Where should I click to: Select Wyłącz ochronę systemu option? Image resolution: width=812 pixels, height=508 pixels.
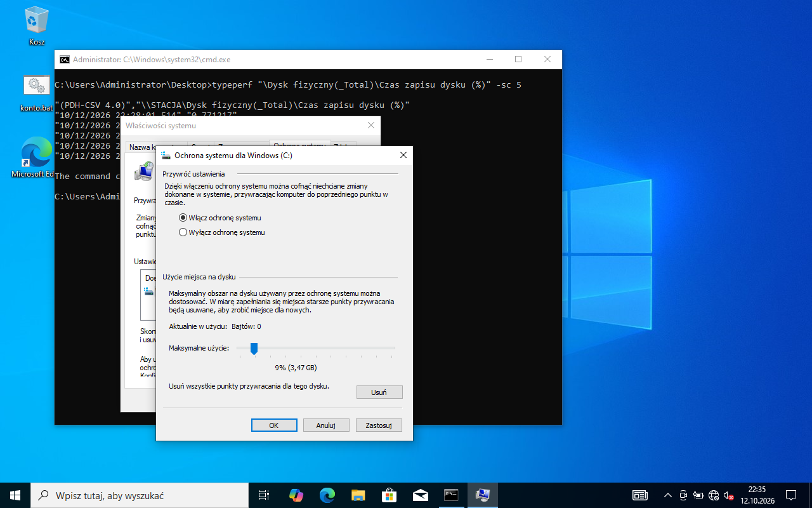pos(222,232)
